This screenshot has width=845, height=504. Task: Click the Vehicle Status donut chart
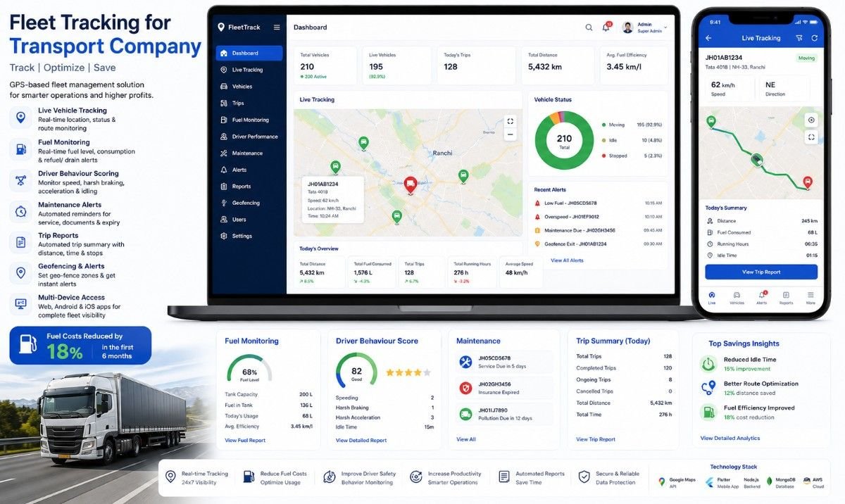tap(564, 140)
